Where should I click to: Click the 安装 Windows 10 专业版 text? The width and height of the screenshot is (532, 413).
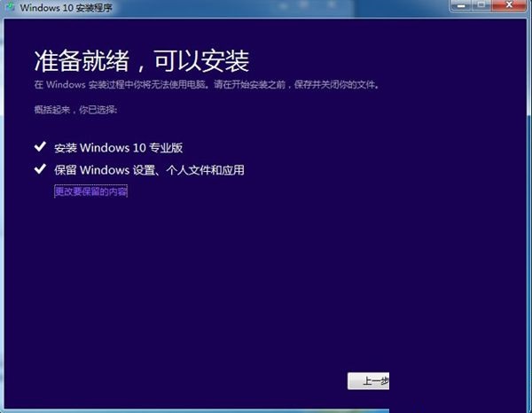119,148
